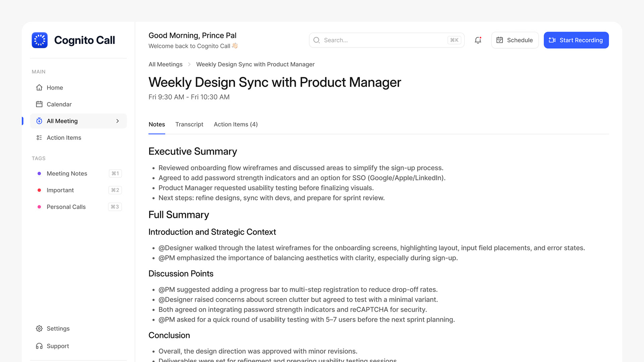Select the purple Meeting Notes tag dot
Screen dimensions: 644x362
39,174
